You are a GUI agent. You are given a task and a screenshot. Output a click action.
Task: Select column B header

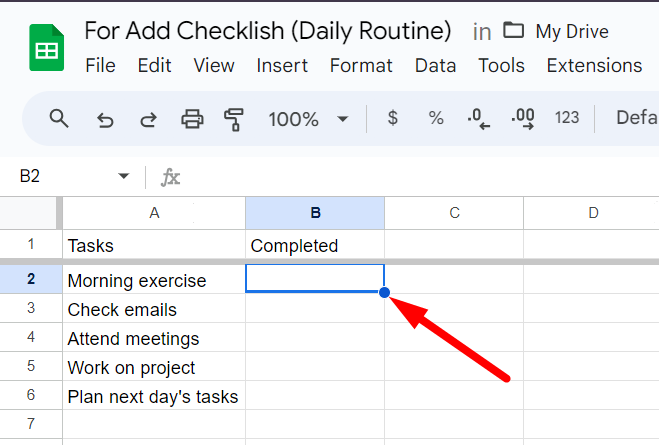click(315, 213)
